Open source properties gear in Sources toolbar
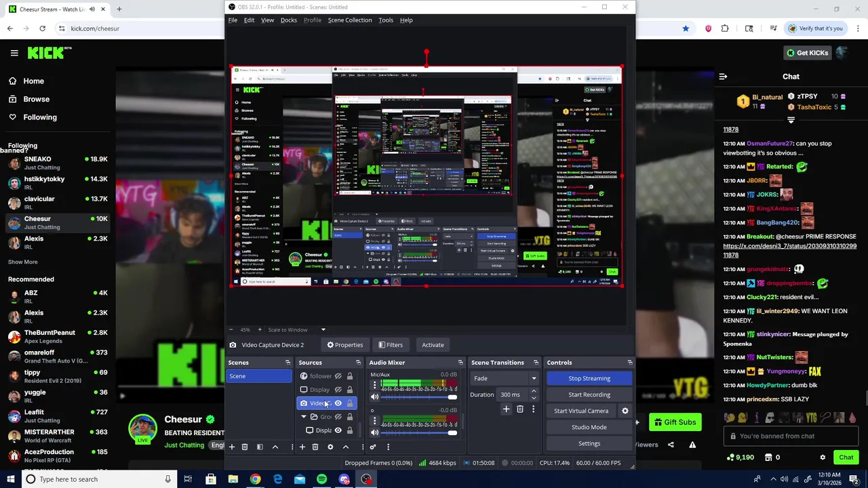Screen dimensions: 868x488 330,447
